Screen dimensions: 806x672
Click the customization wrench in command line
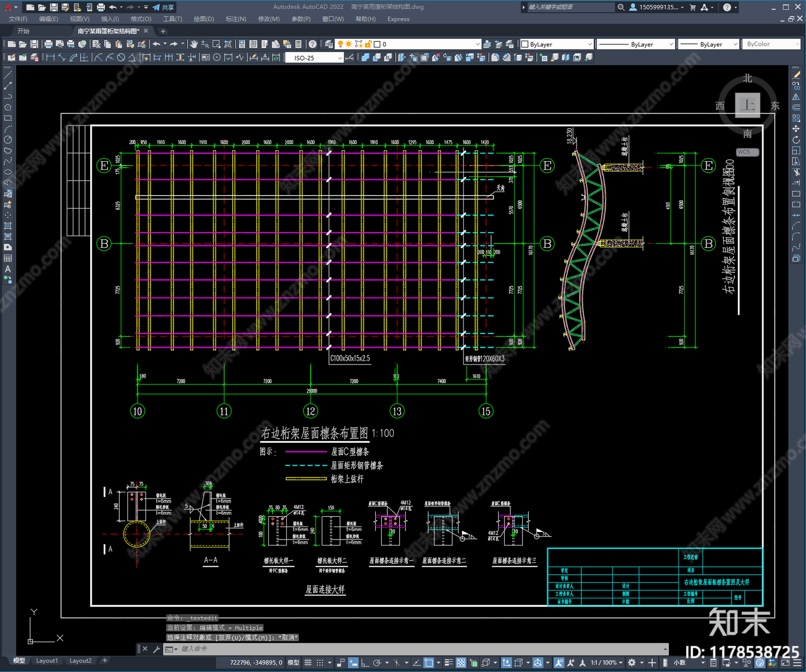click(x=157, y=649)
